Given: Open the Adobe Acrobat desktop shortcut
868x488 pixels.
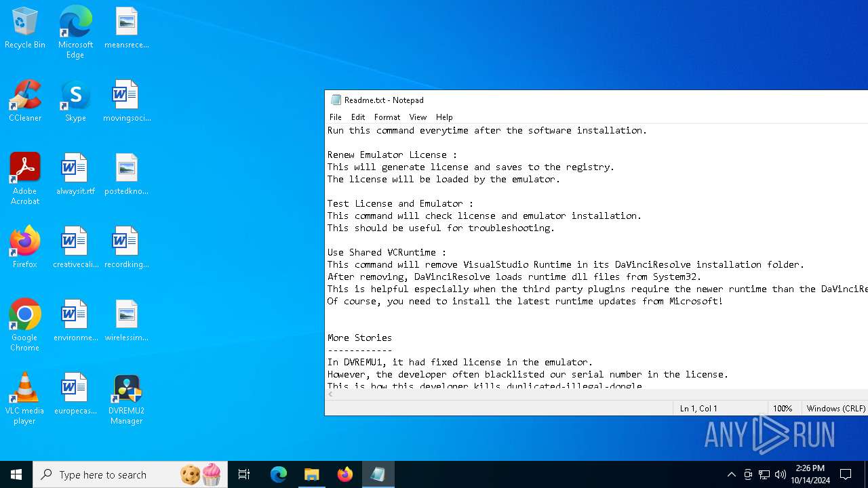Looking at the screenshot, I should (x=25, y=179).
